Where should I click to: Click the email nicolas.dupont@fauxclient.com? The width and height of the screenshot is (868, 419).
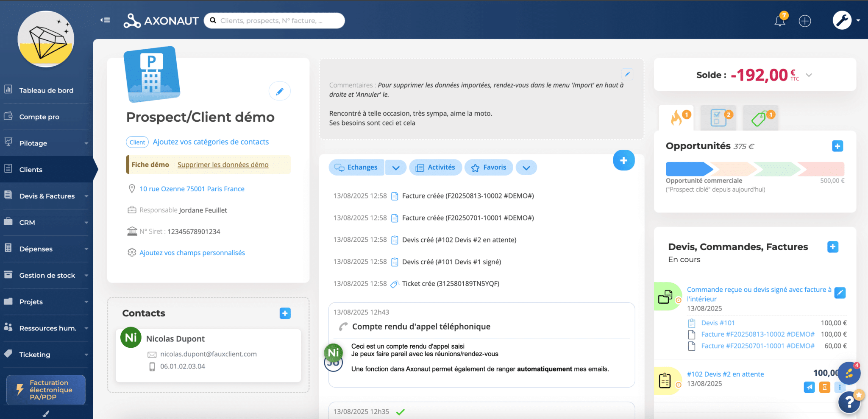click(x=209, y=354)
